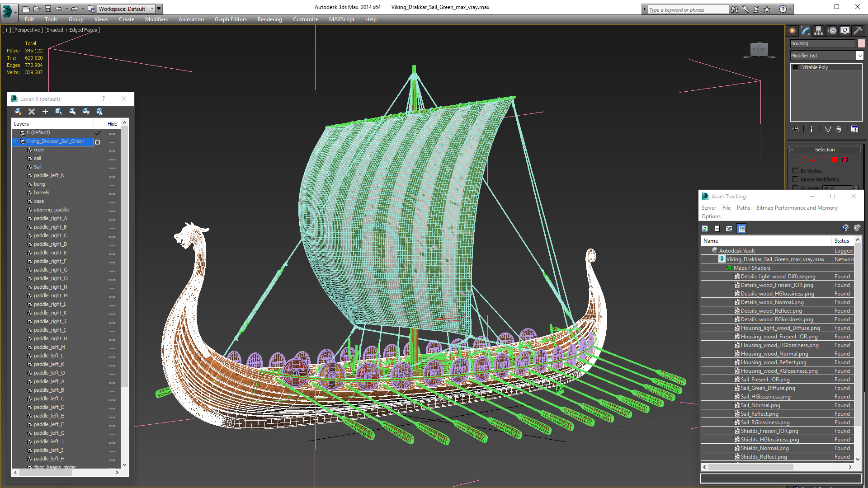Select Element sub-object level red cube

pyautogui.click(x=845, y=160)
